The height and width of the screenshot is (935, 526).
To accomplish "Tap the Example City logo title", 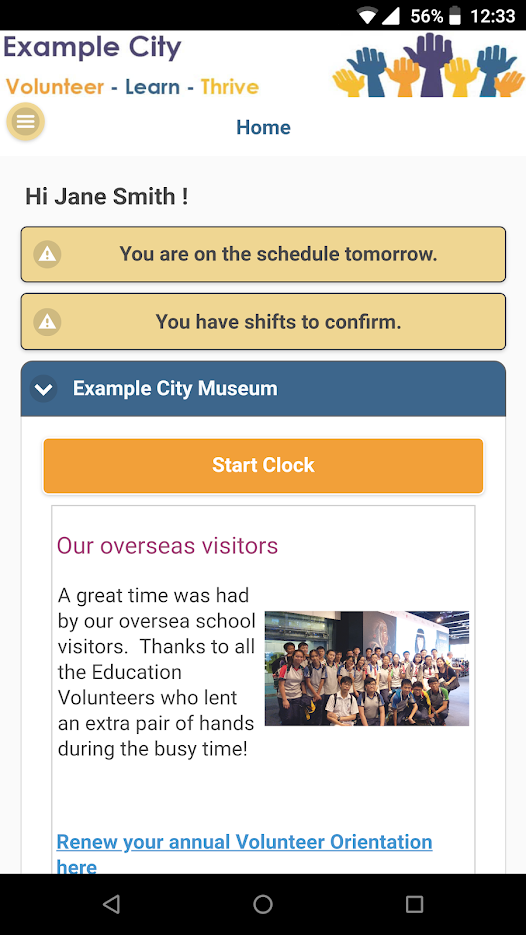I will point(92,48).
